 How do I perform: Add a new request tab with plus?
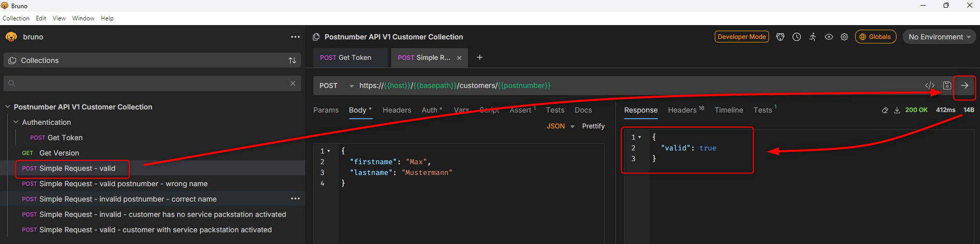pyautogui.click(x=480, y=57)
